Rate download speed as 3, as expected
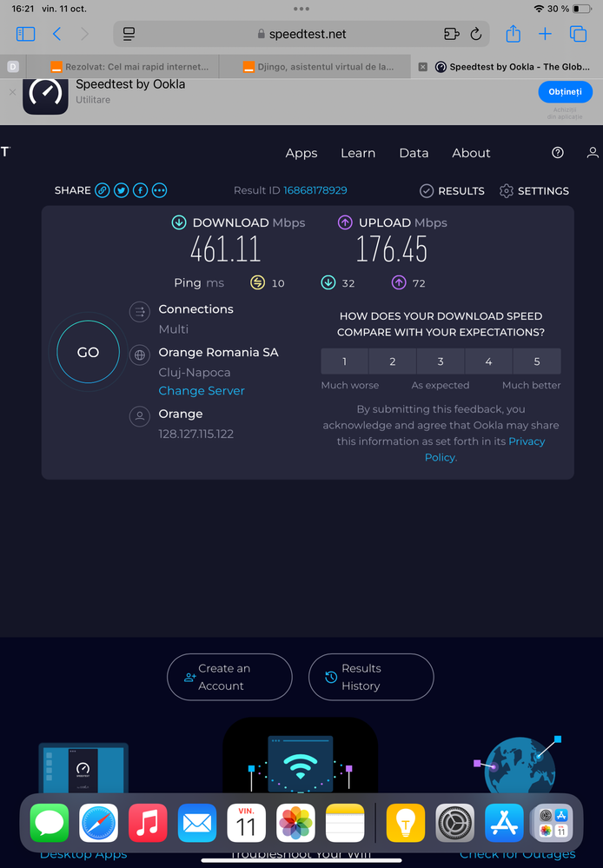The image size is (603, 868). 441,361
